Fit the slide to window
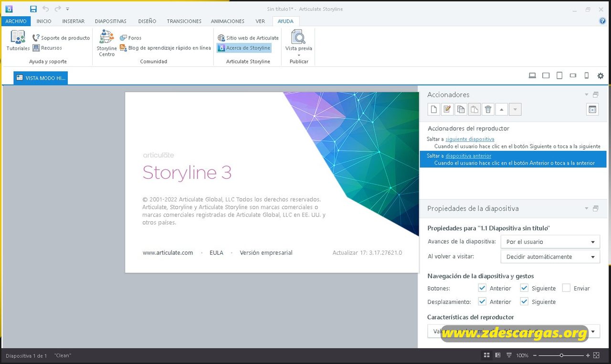Image resolution: width=611 pixels, height=364 pixels. click(x=596, y=355)
